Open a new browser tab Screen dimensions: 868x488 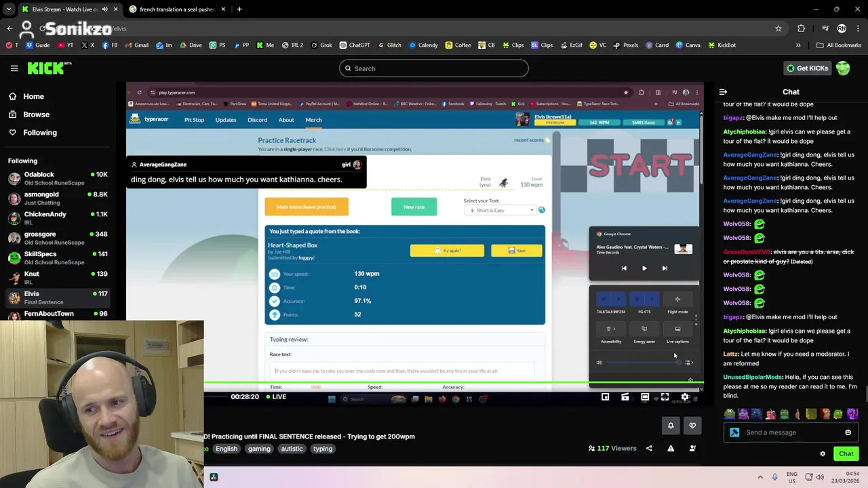click(x=239, y=9)
